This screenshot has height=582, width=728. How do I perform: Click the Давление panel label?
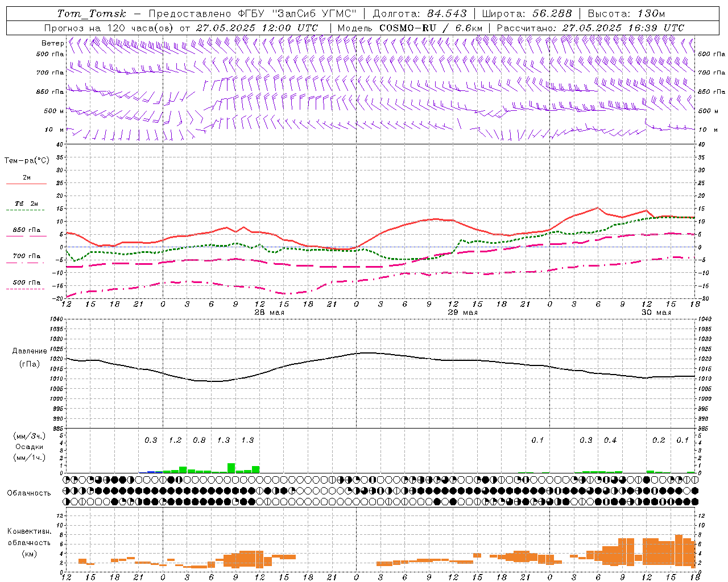tap(30, 351)
